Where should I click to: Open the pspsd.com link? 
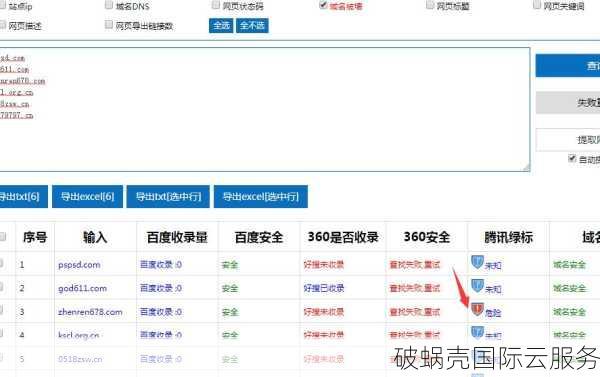[79, 264]
